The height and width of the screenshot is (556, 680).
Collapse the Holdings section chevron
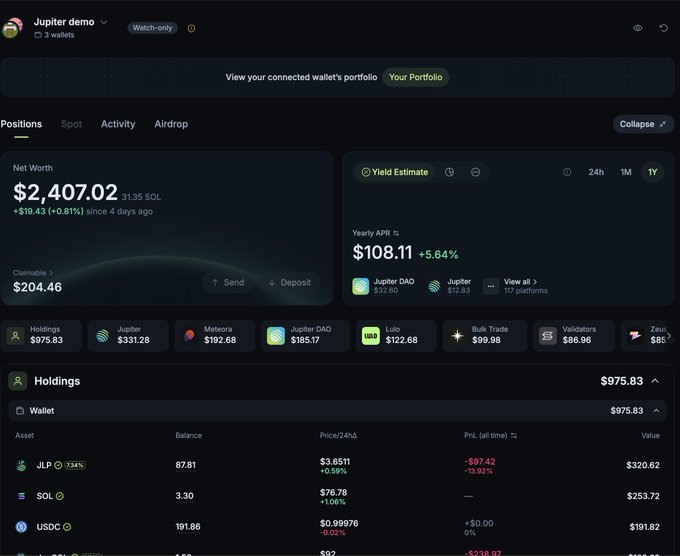click(x=655, y=381)
